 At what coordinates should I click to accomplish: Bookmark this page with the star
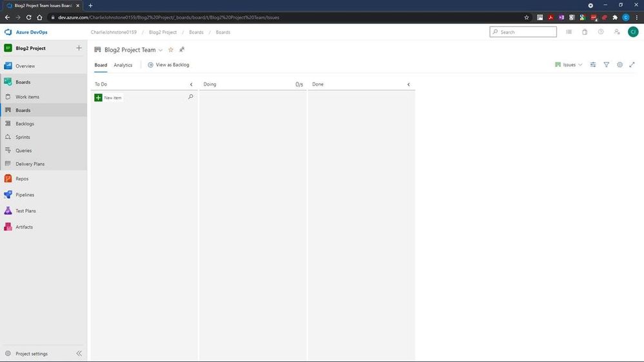click(527, 17)
